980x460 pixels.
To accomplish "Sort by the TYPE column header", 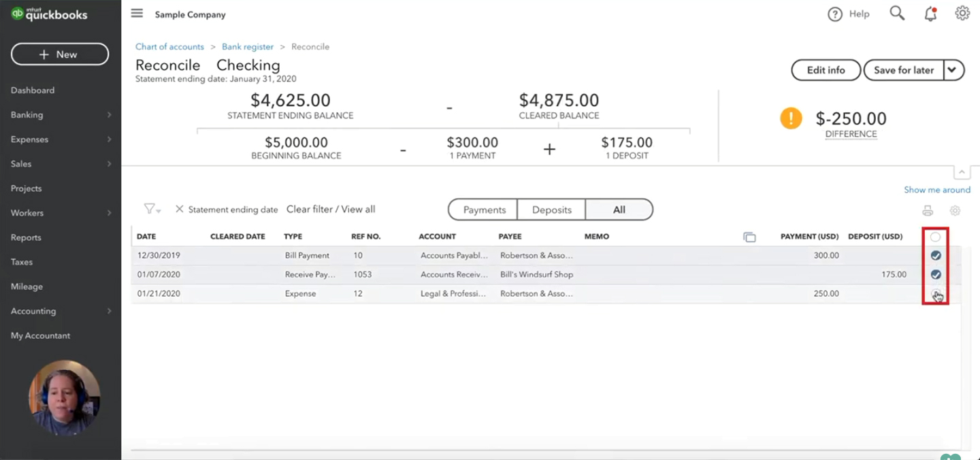I will pyautogui.click(x=293, y=237).
